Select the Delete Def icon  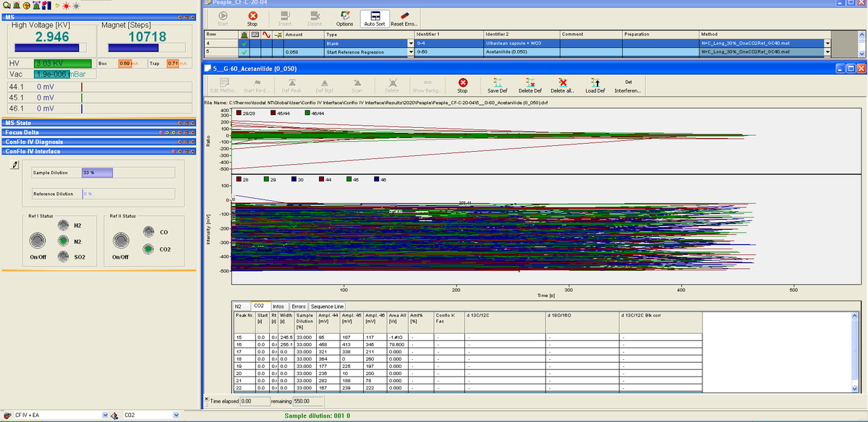pyautogui.click(x=529, y=83)
